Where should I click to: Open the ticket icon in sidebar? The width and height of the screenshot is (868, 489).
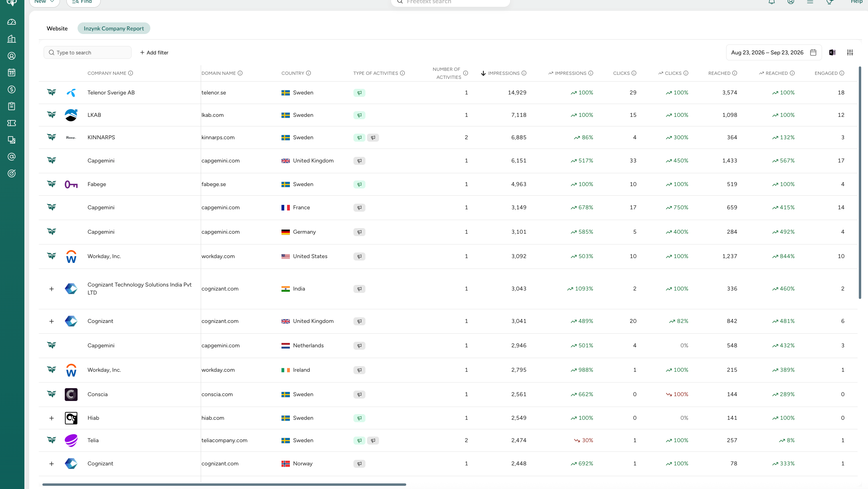pos(12,123)
